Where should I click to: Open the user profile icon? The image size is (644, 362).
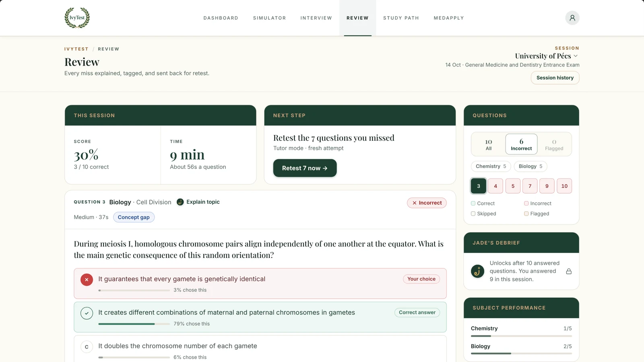click(x=572, y=18)
